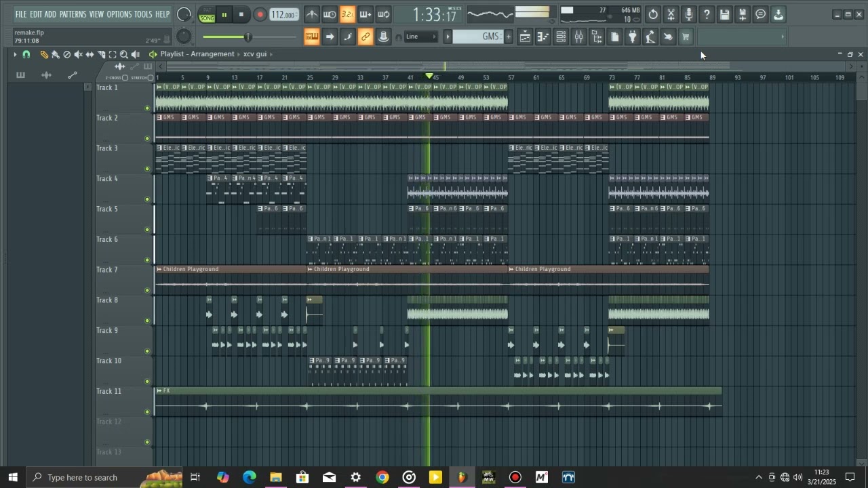Open the Playlist view icon
868x488 pixels.
(x=525, y=37)
